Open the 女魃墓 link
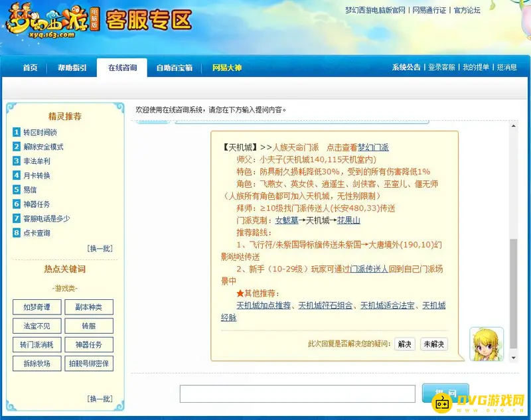This screenshot has height=420, width=531. [287, 221]
